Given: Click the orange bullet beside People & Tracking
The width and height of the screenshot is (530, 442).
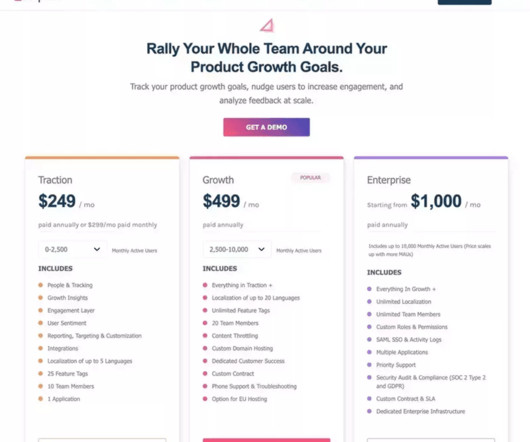Looking at the screenshot, I should (41, 285).
